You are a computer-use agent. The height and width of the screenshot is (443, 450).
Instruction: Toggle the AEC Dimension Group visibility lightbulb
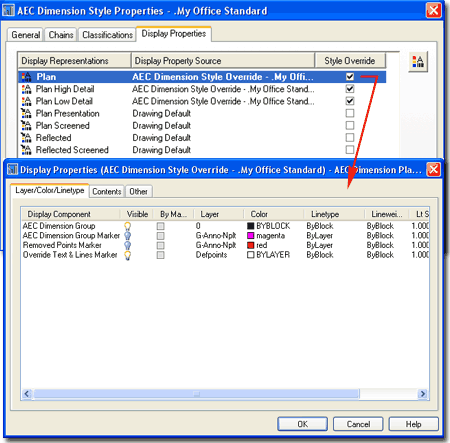tap(127, 226)
